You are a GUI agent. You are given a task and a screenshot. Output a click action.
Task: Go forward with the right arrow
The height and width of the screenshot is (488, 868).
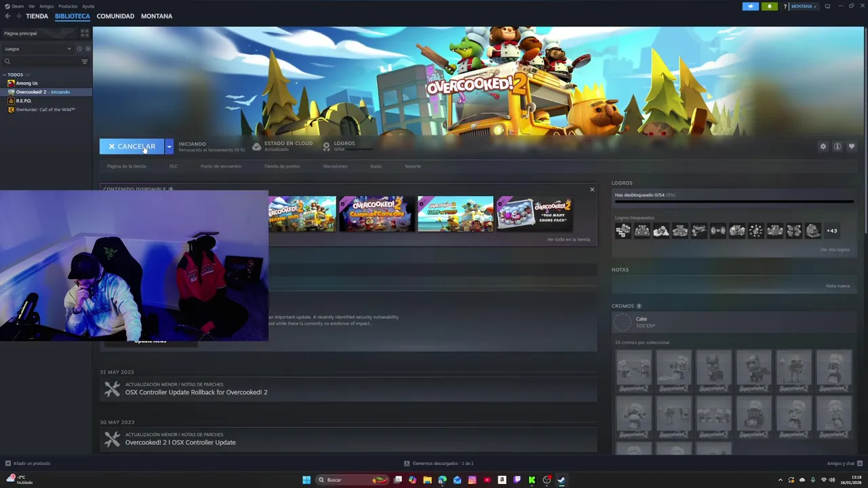[18, 16]
